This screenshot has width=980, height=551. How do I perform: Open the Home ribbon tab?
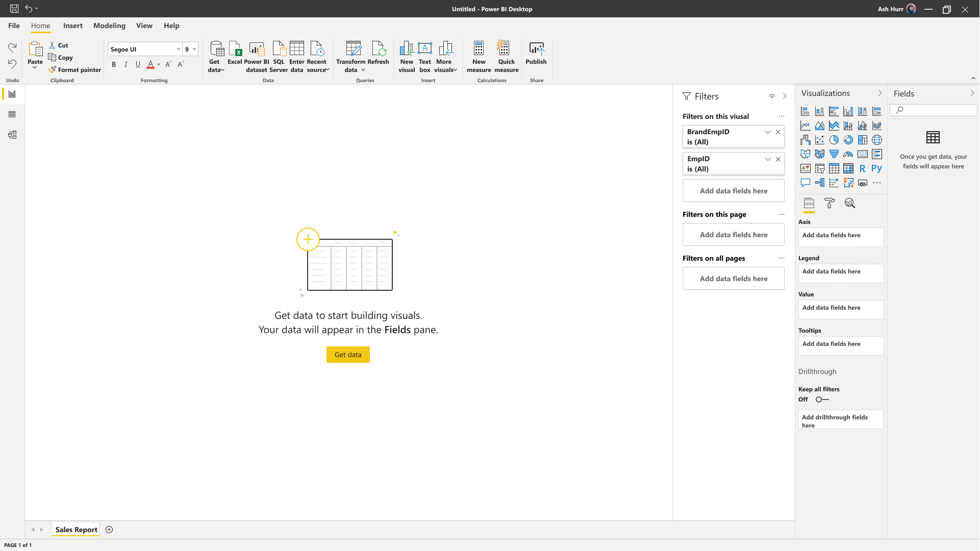(40, 26)
